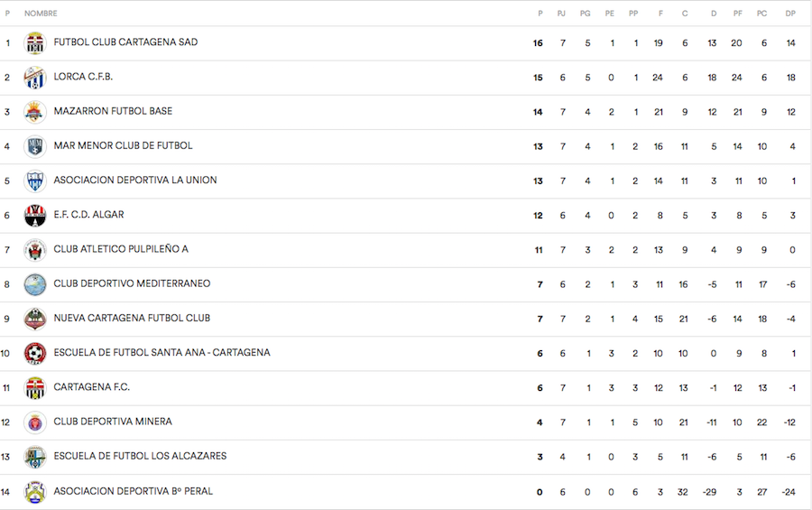Open Club Atletico Pulpileño A team link

click(121, 249)
